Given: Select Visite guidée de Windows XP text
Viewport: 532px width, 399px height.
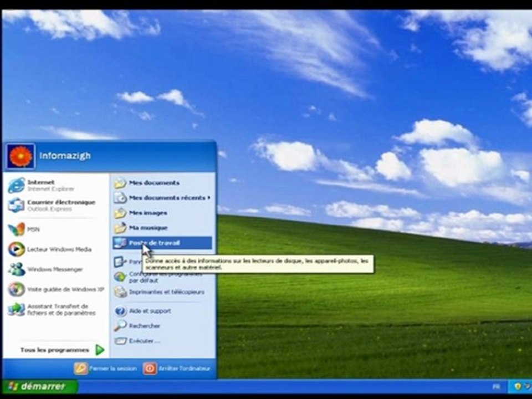Looking at the screenshot, I should (65, 289).
